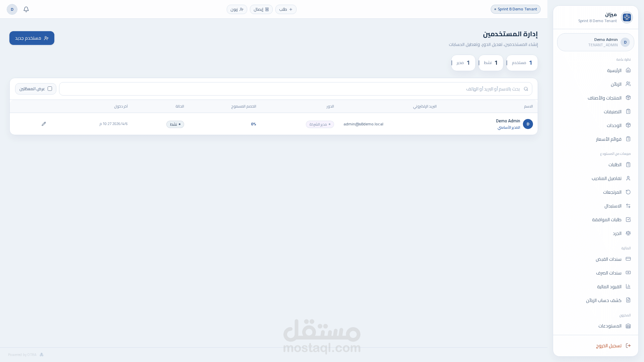
Task: Open طلبات الموافقة menu item
Action: point(606,220)
